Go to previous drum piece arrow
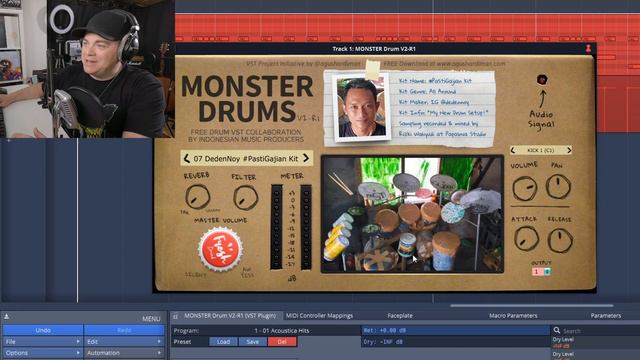The height and width of the screenshot is (360, 640). point(513,150)
